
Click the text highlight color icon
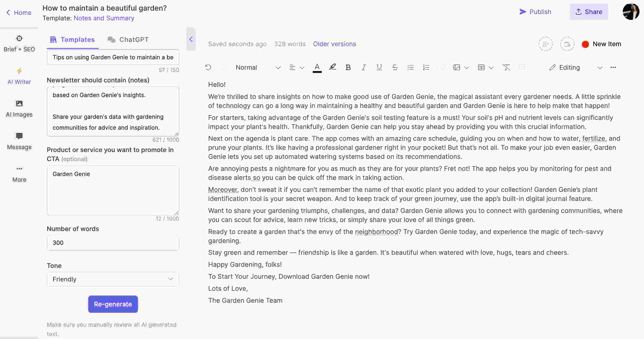(x=333, y=67)
